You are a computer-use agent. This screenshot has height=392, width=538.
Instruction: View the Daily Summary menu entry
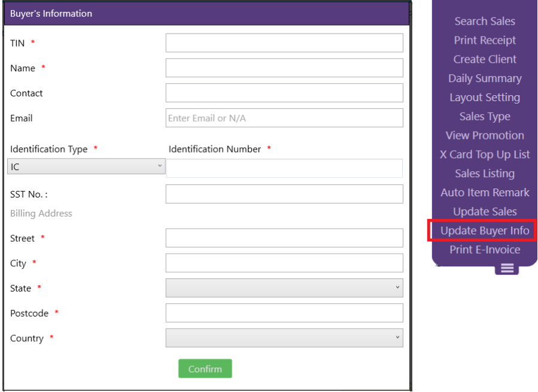[485, 78]
